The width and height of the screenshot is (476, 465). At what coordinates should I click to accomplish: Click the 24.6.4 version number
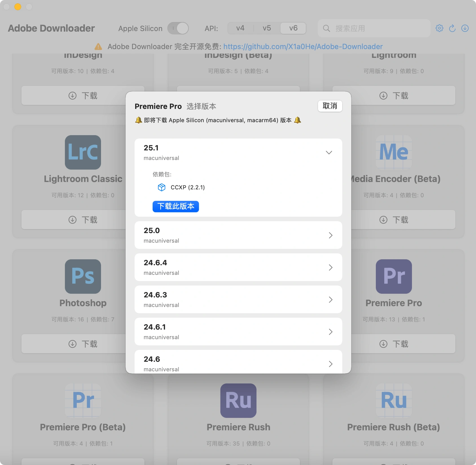tap(155, 263)
